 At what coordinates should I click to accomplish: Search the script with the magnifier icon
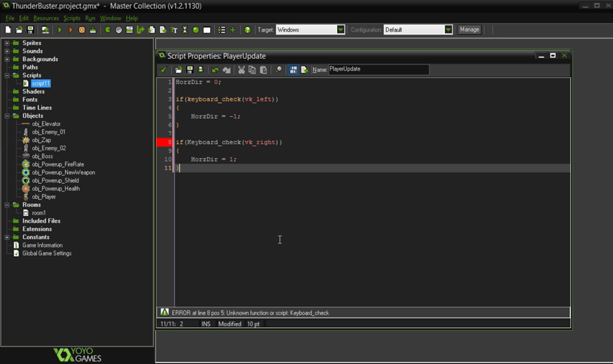point(278,69)
